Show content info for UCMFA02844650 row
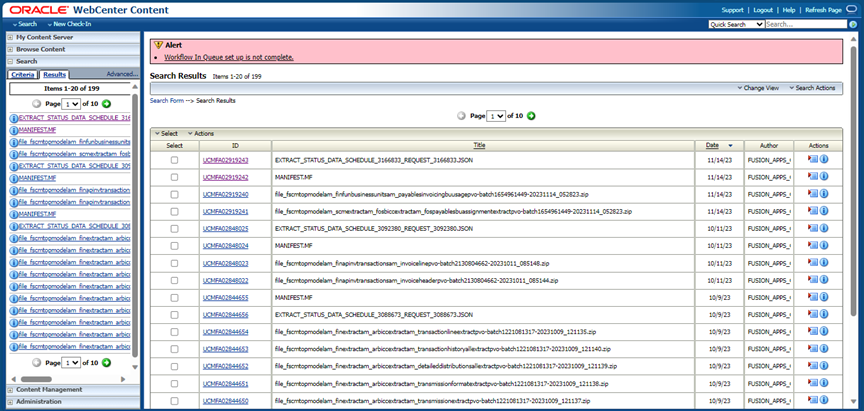This screenshot has height=411, width=864. (x=824, y=400)
